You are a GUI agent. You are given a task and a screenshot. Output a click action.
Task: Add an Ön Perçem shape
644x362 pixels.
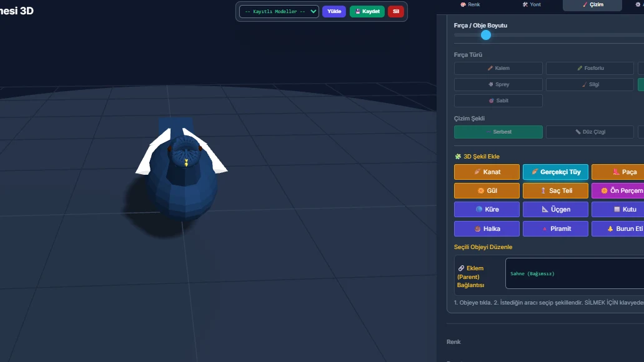click(x=618, y=190)
